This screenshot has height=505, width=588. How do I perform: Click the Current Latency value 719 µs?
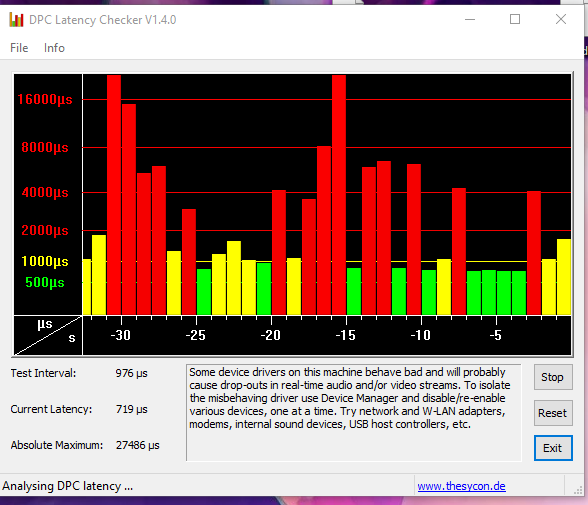tap(131, 409)
